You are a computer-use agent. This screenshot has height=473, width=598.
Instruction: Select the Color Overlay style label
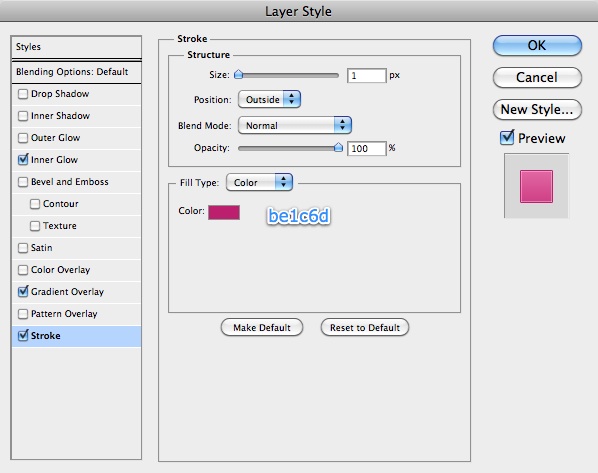coord(60,270)
